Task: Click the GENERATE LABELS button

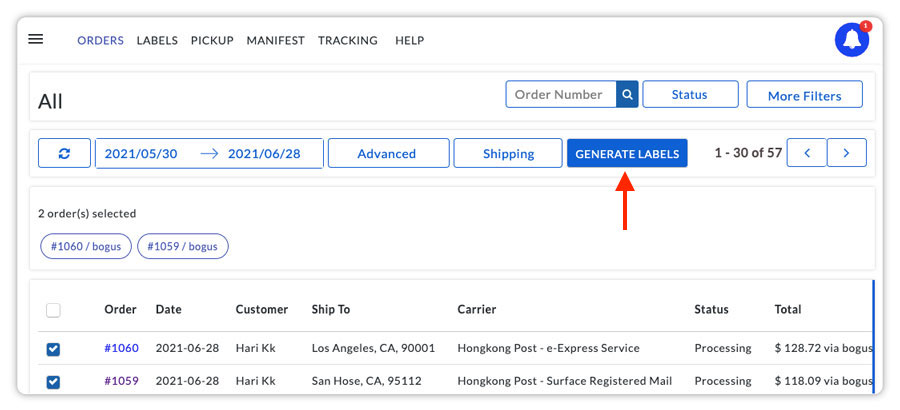Action: [627, 153]
